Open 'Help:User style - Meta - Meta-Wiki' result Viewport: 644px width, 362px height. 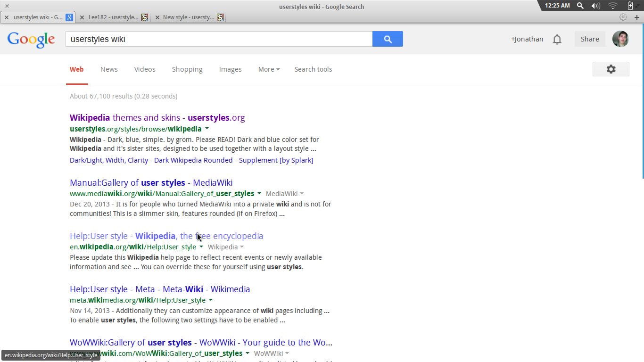click(x=160, y=289)
